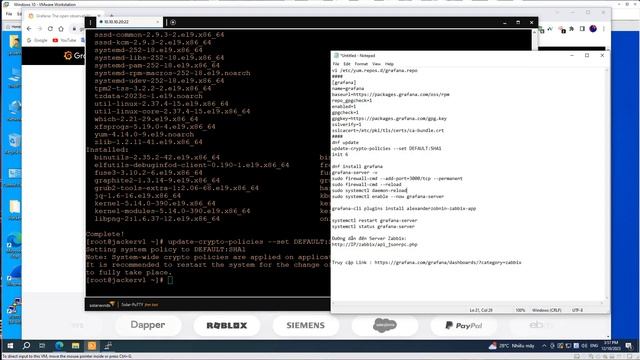This screenshot has width=640, height=360.
Task: Click the Notepad horizontal scrollbar
Action: [468, 303]
